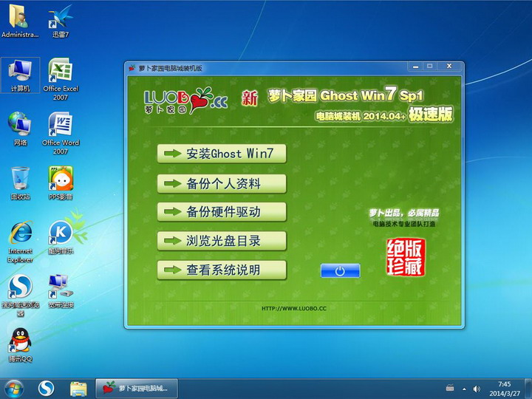Image resolution: width=532 pixels, height=399 pixels.
Task: Click the blue power button
Action: (341, 270)
